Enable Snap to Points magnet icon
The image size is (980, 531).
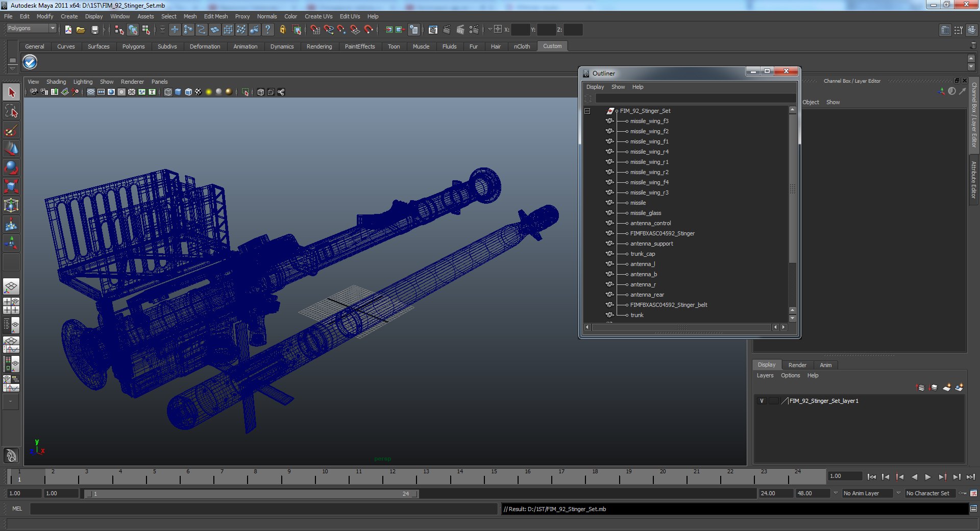342,30
